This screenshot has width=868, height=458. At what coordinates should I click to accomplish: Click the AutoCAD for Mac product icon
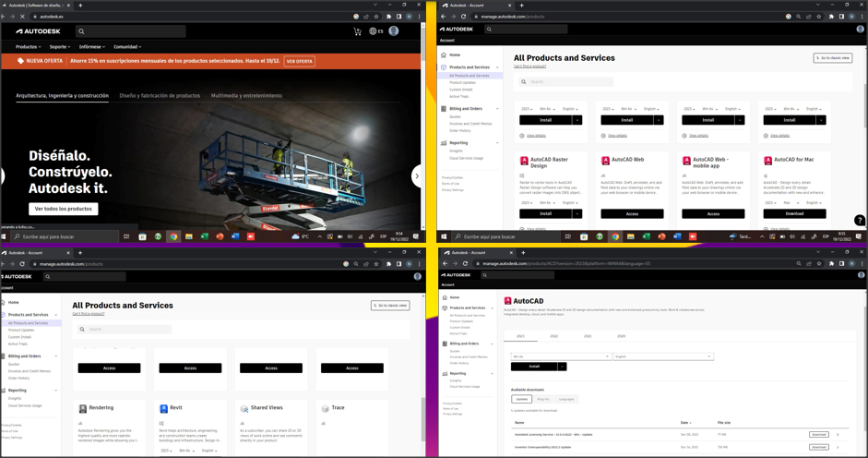(767, 161)
